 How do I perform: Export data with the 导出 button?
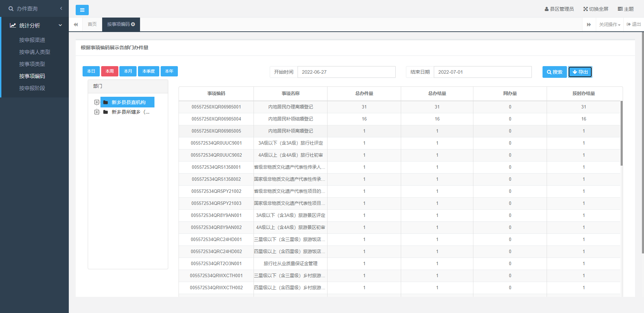[580, 72]
